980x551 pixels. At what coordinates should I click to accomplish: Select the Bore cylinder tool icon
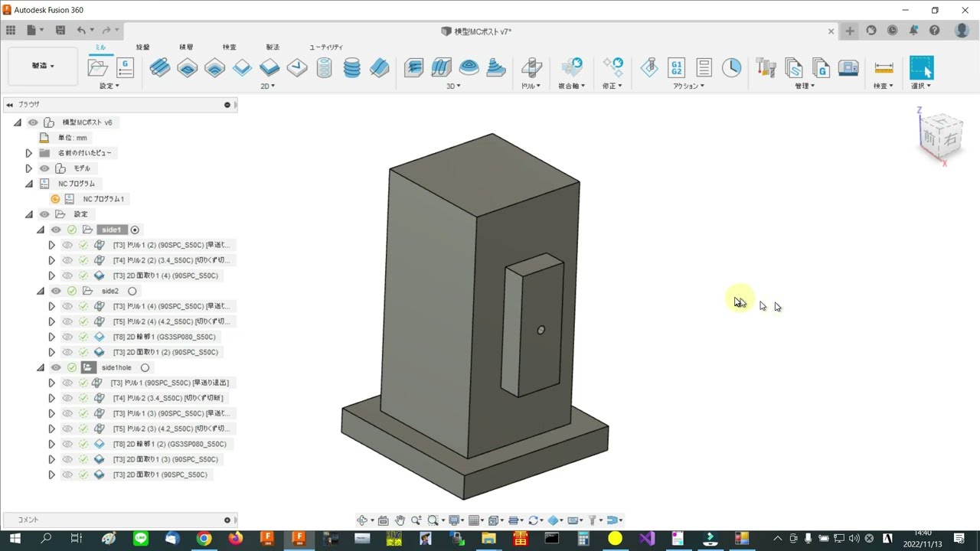pyautogui.click(x=325, y=67)
